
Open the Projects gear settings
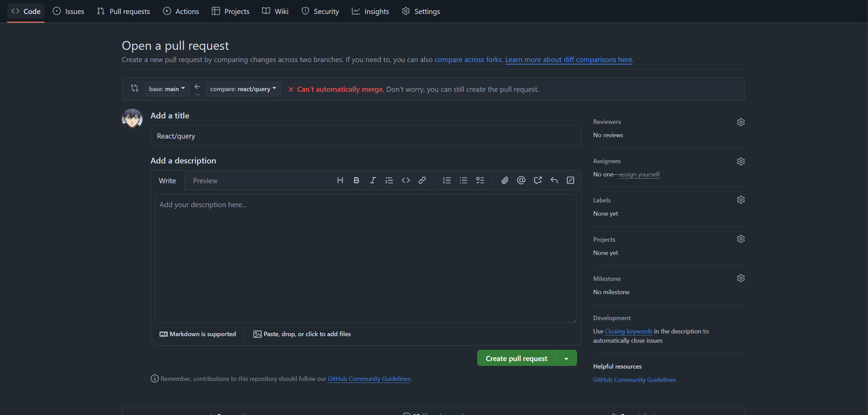tap(741, 239)
